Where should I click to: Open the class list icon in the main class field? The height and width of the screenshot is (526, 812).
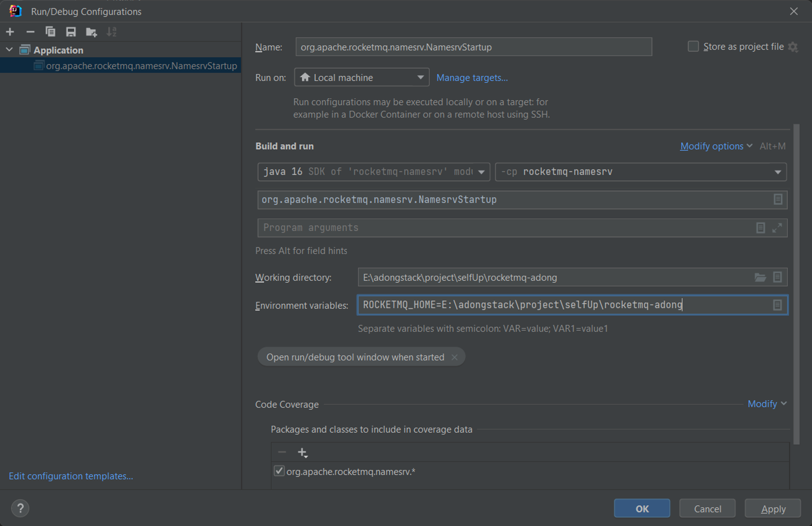pos(777,199)
